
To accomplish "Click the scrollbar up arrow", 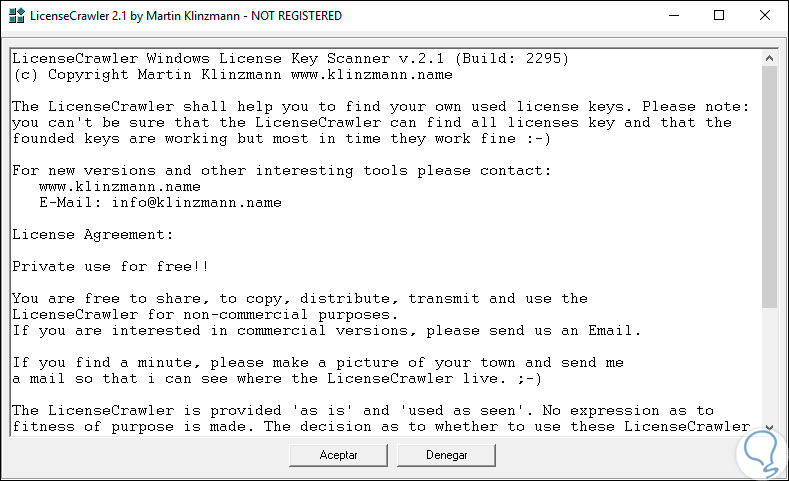I will tap(769, 57).
